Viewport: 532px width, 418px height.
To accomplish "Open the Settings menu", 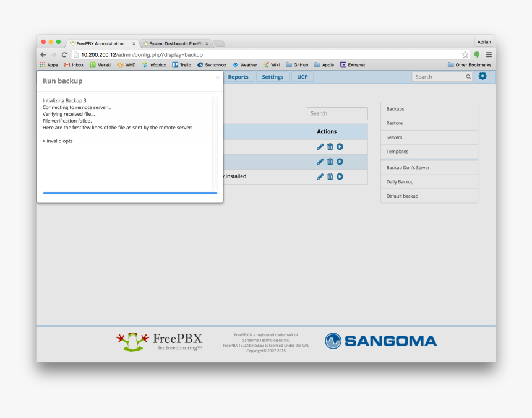I will click(272, 77).
